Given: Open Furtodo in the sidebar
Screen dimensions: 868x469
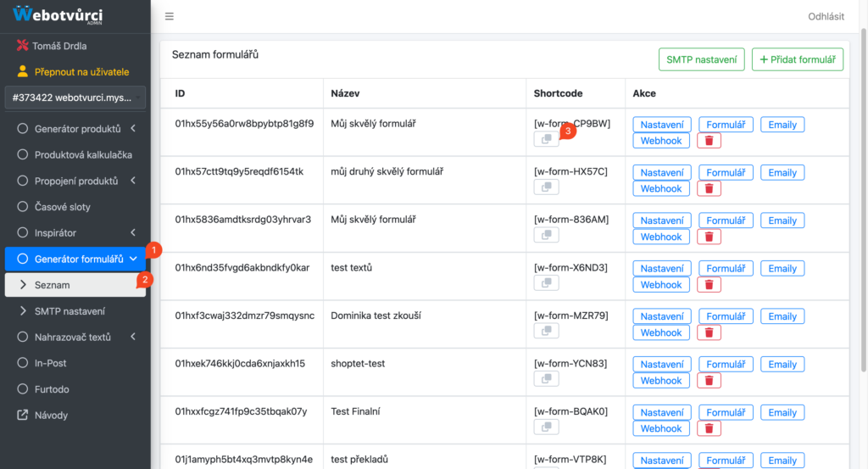Looking at the screenshot, I should point(75,388).
